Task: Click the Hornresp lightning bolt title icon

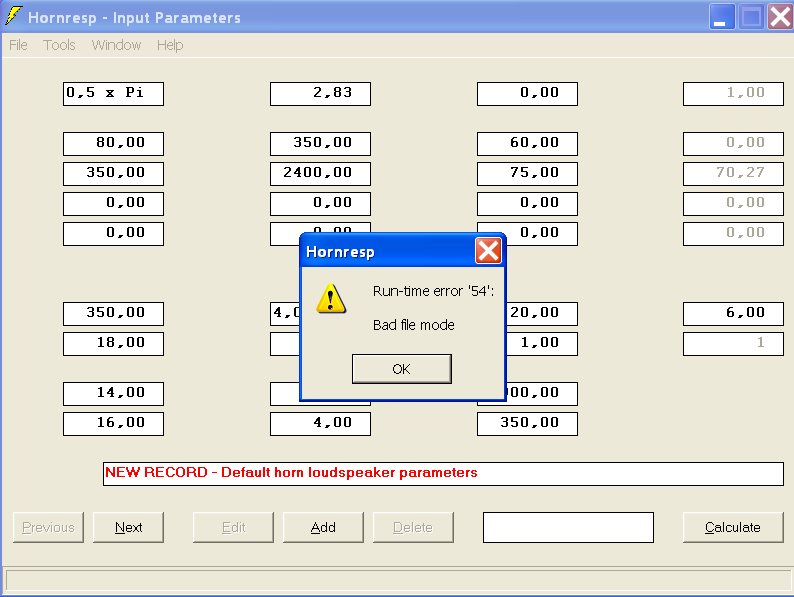Action: pos(14,16)
